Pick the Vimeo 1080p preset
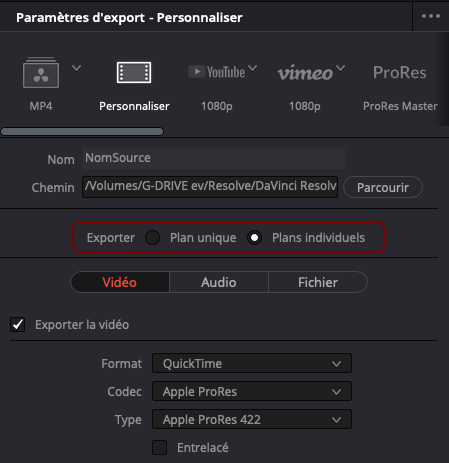 (x=305, y=73)
